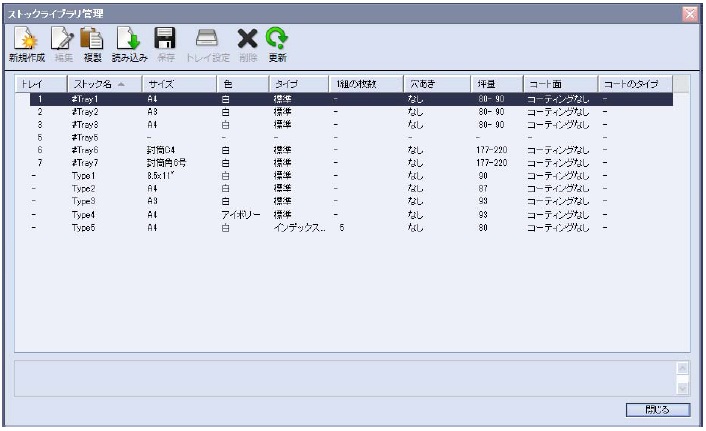Open トレイ設定 (Tray settings) icon
Screen dimensions: 706x431
[x=207, y=39]
